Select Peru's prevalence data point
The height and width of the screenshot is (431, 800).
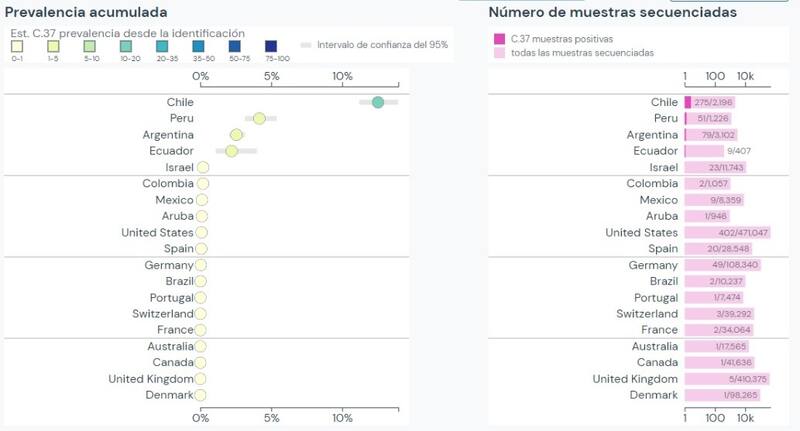[259, 118]
